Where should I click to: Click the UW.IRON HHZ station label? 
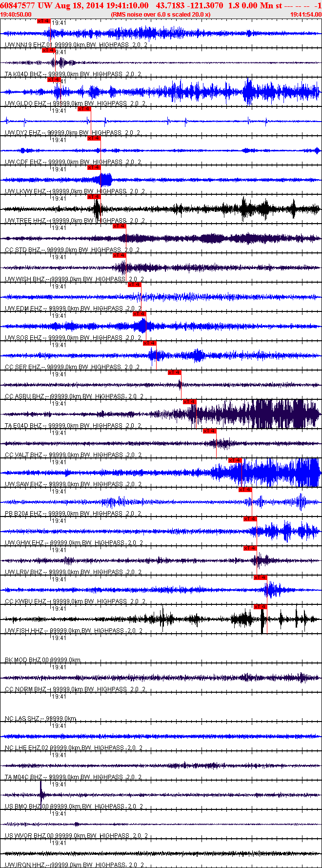(25, 865)
